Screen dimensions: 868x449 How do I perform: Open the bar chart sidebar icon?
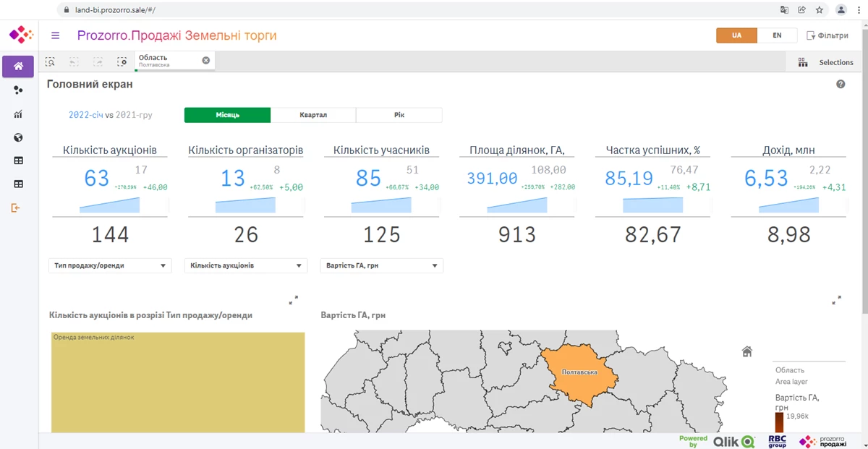pyautogui.click(x=18, y=114)
